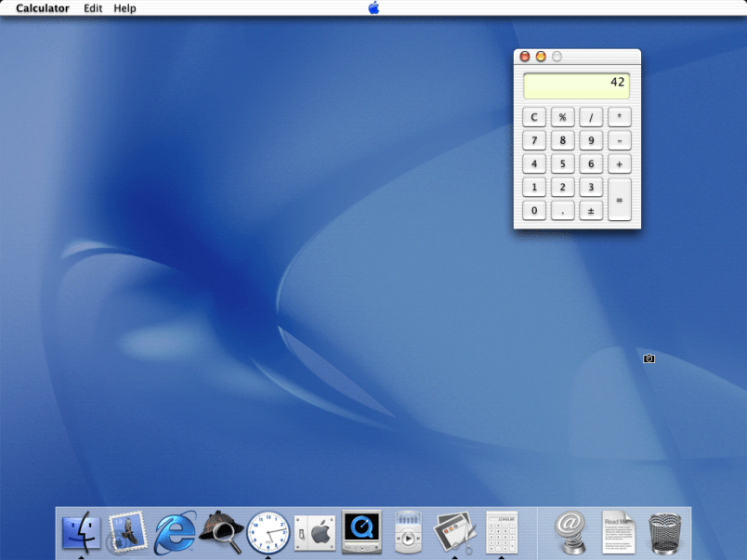The image size is (747, 560).
Task: Open the Edit menu
Action: tap(93, 8)
